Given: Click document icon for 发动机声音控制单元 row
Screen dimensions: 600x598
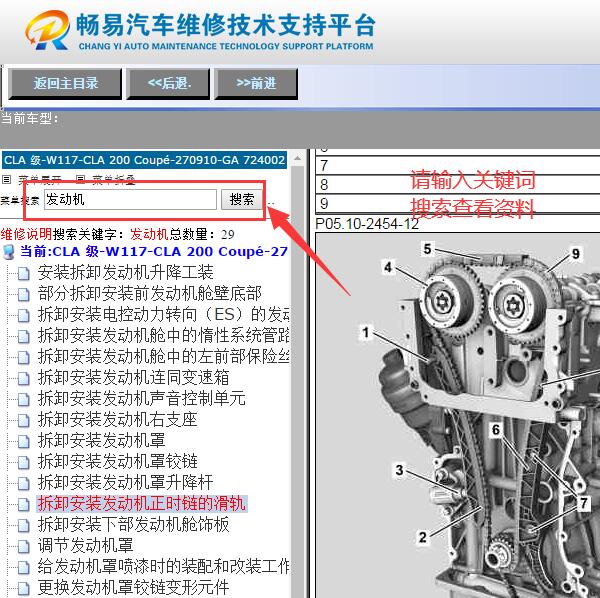Looking at the screenshot, I should [23, 399].
